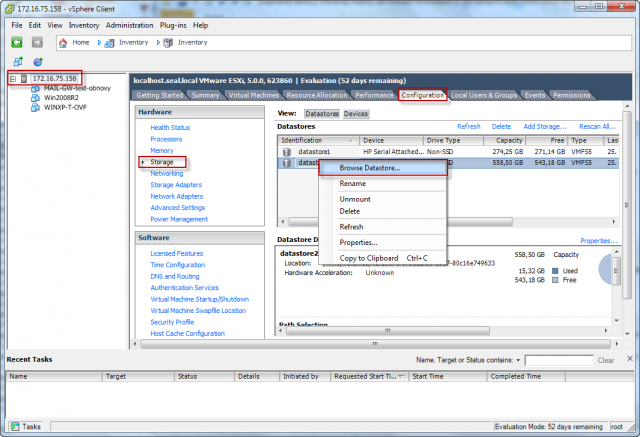Open the task filter dropdown arrow

click(518, 360)
